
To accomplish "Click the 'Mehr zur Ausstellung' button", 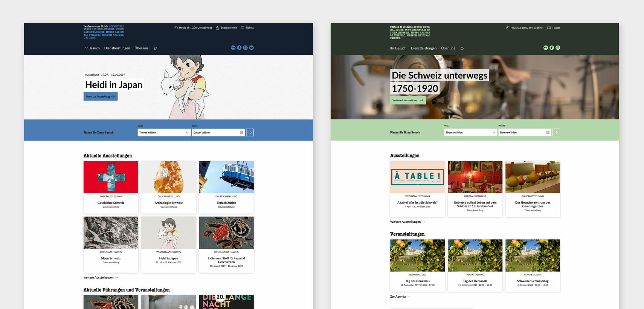I will click(101, 96).
